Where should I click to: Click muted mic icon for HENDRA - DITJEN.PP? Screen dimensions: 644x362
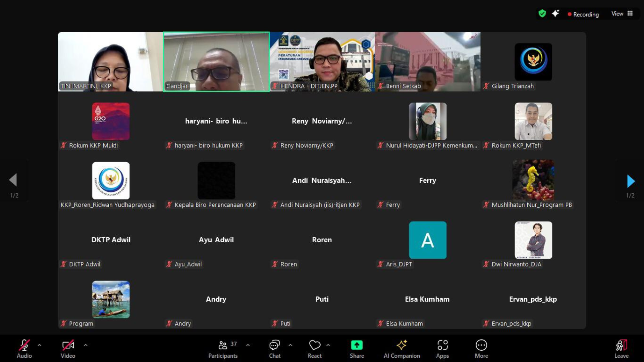[275, 86]
